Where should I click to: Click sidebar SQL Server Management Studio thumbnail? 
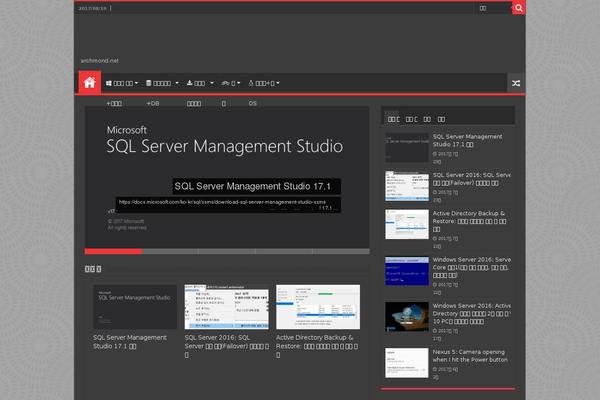[407, 147]
